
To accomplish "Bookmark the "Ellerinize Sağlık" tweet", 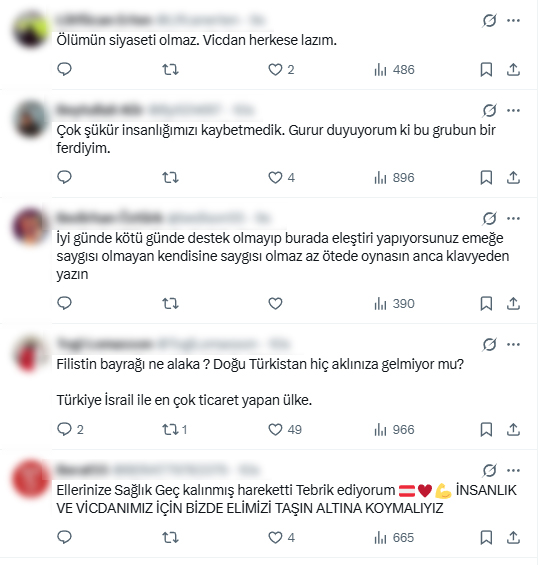I will 486,538.
